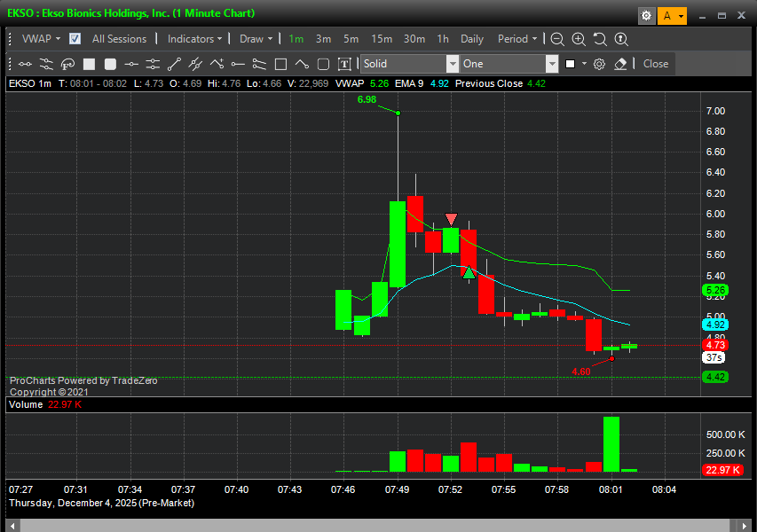Select the filled rounded rectangle tool
757x532 pixels.
tap(110, 64)
